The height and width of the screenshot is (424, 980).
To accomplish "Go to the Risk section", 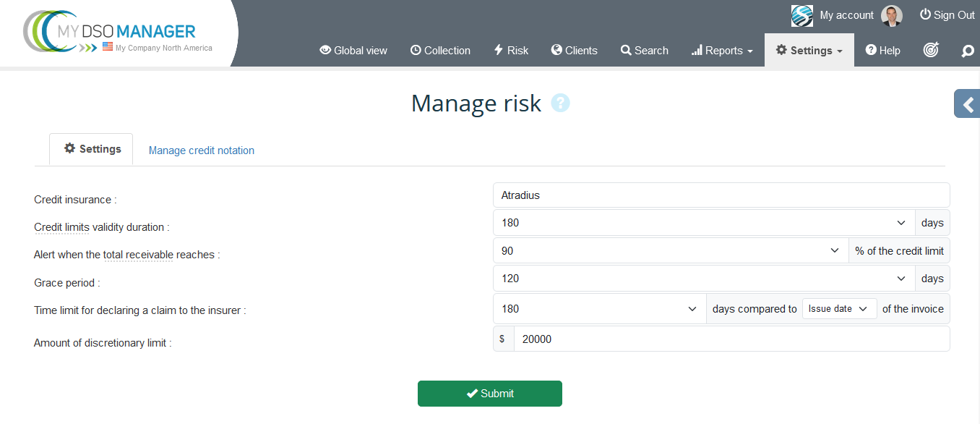I will (x=511, y=51).
